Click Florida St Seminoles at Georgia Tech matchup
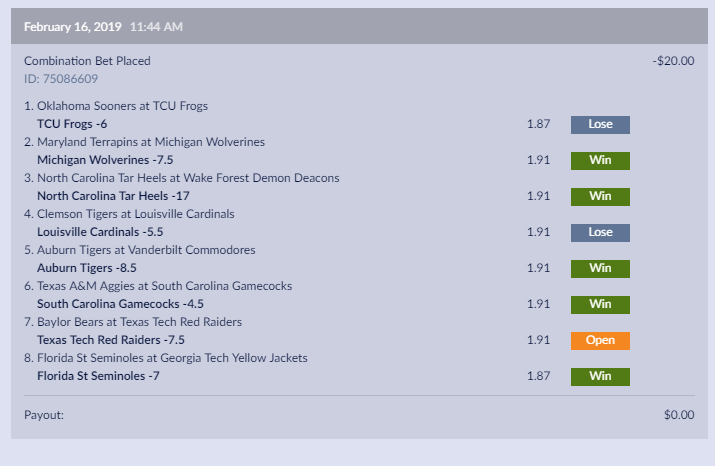This screenshot has width=715, height=466. pyautogui.click(x=165, y=358)
